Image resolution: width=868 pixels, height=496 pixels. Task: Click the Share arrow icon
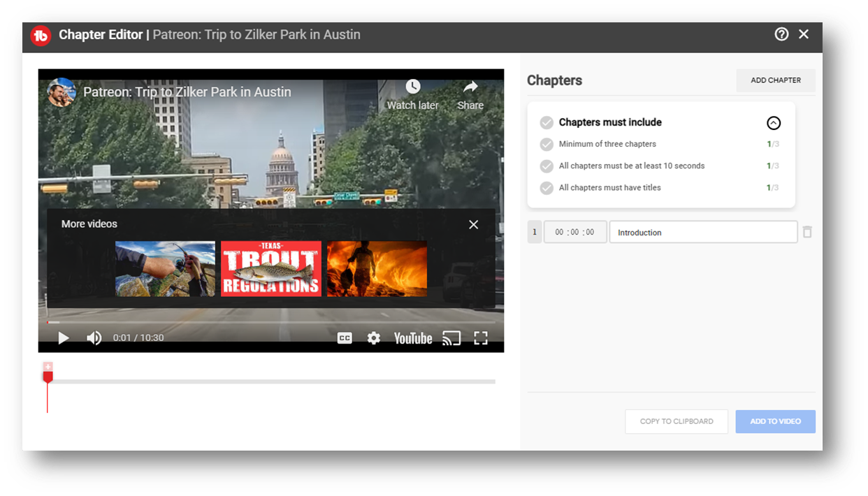tap(470, 87)
